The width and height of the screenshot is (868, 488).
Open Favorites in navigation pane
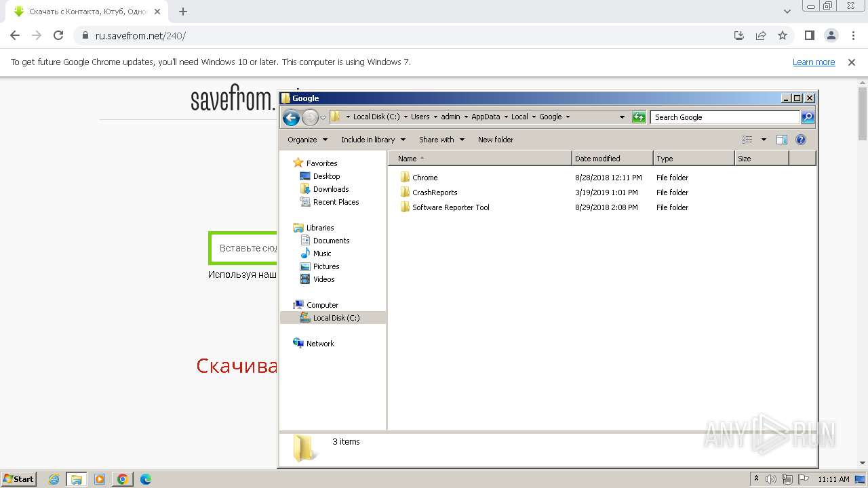click(321, 163)
